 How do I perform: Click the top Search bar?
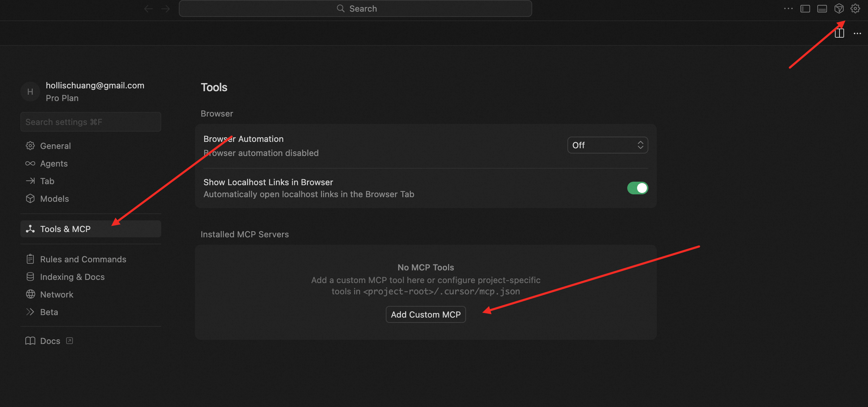pyautogui.click(x=355, y=8)
